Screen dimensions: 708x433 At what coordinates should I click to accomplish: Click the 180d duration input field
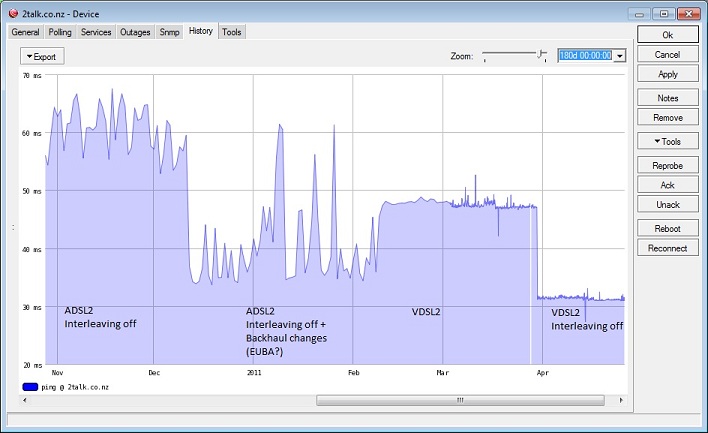pyautogui.click(x=585, y=56)
